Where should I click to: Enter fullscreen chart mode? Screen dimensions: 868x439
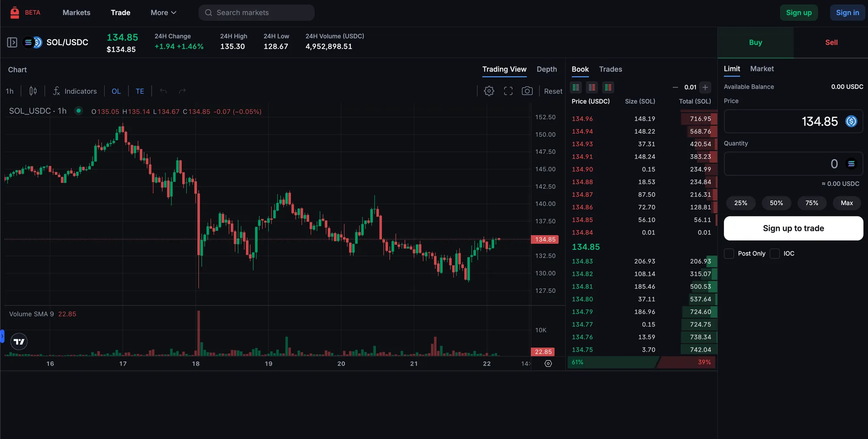pyautogui.click(x=508, y=91)
